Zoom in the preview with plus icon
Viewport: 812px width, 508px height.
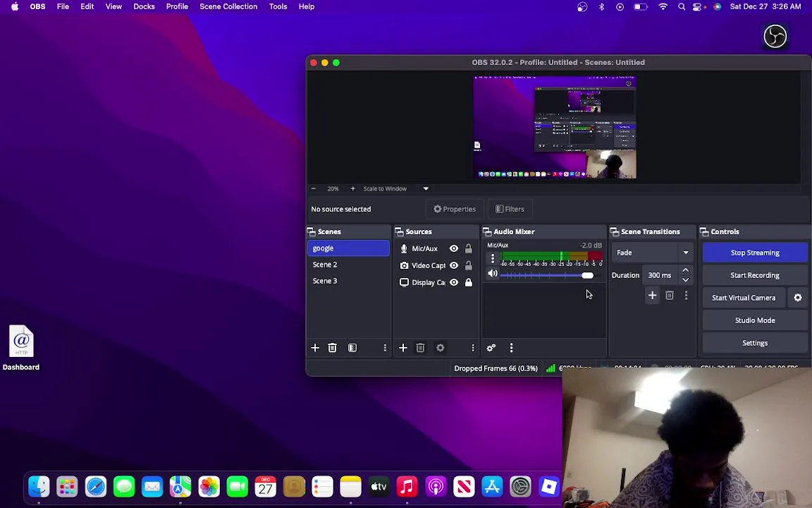(x=352, y=188)
